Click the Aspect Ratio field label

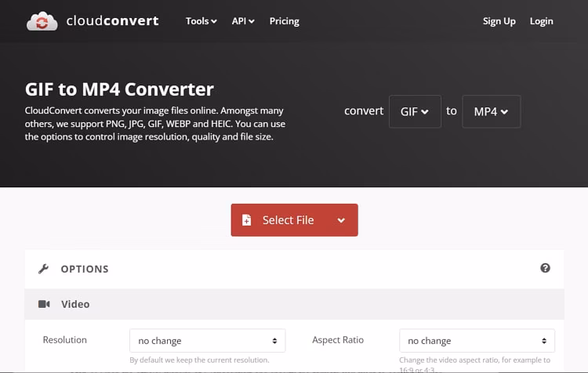[338, 339]
